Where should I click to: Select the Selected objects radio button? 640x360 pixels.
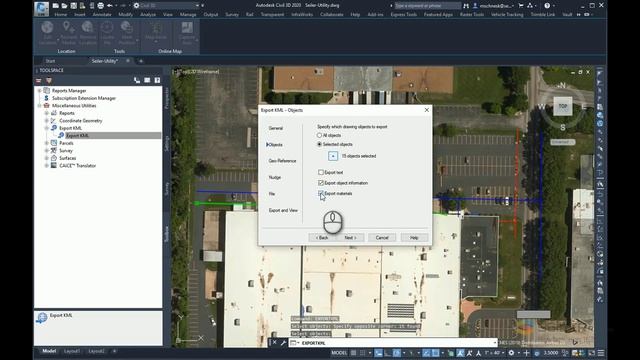(x=319, y=144)
